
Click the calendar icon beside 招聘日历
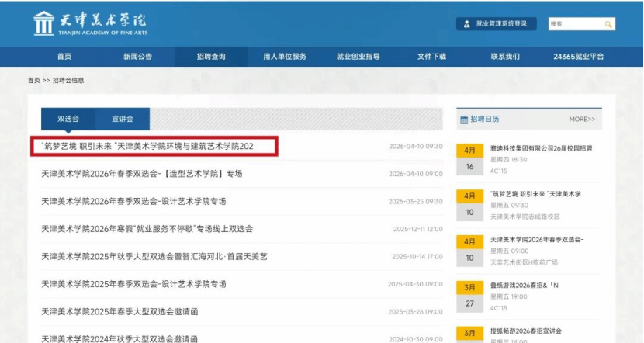point(464,120)
